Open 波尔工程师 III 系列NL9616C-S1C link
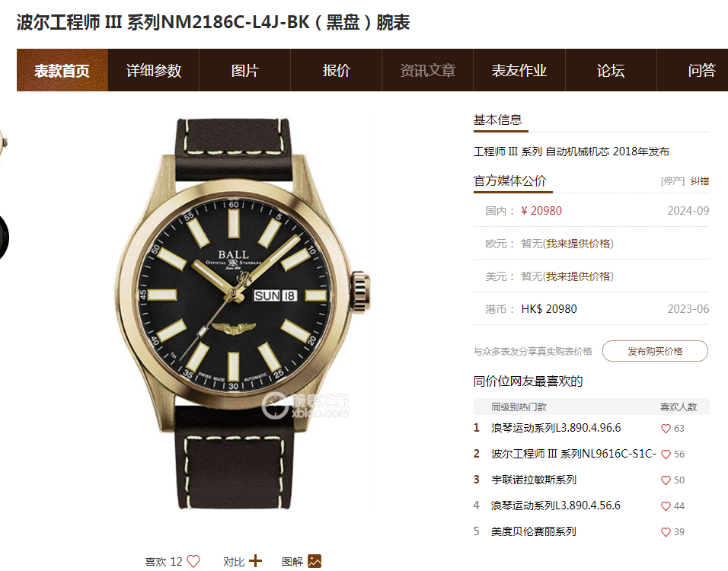 click(573, 454)
